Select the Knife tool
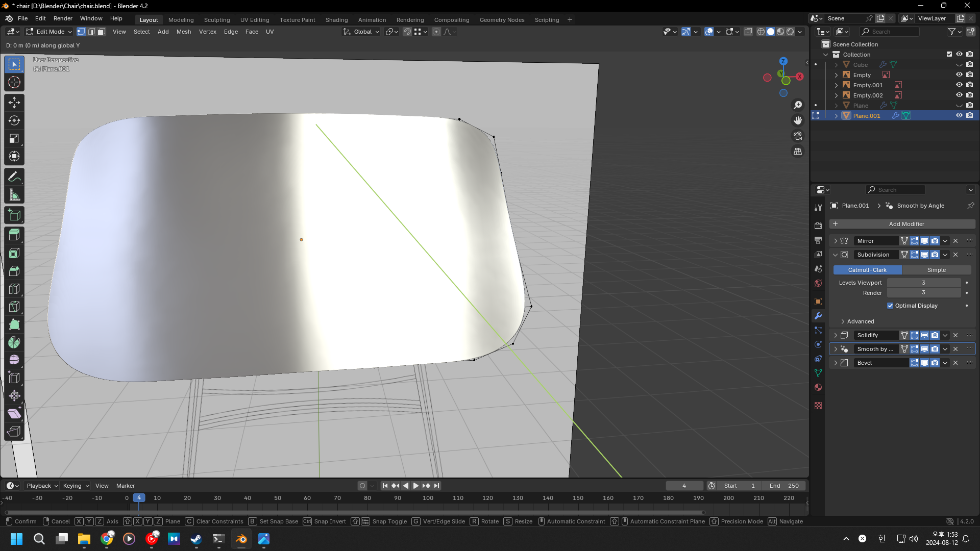 click(x=14, y=307)
